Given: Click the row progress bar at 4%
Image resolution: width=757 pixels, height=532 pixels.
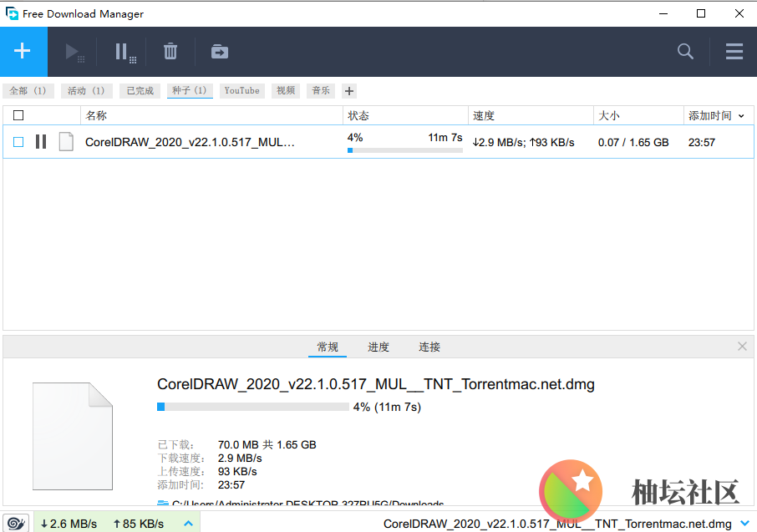Looking at the screenshot, I should pos(405,150).
